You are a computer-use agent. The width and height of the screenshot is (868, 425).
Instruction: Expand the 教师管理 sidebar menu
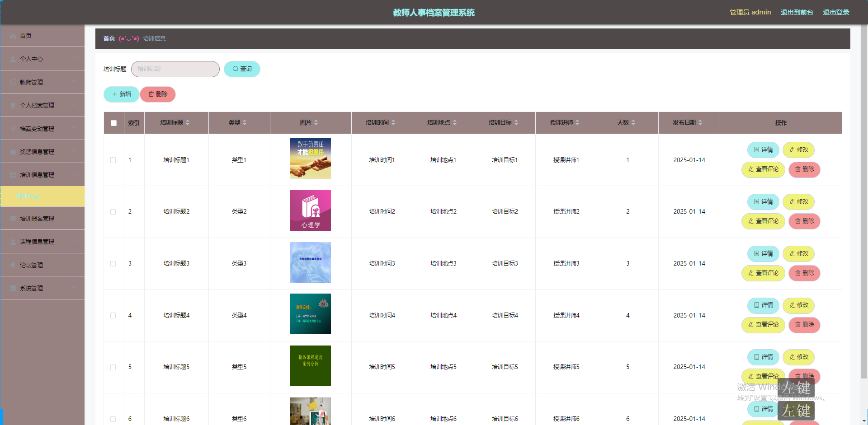(42, 82)
